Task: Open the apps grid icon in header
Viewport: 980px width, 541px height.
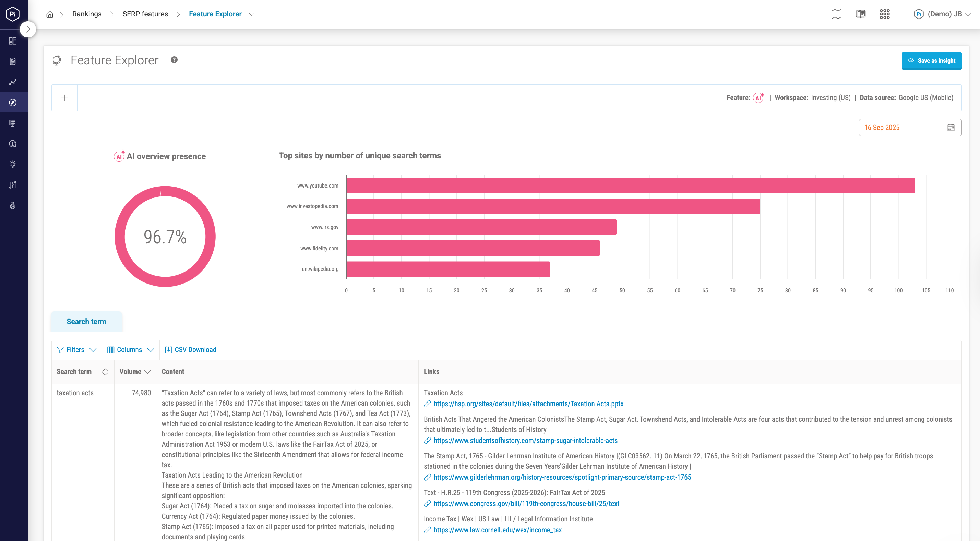Action: pos(885,14)
